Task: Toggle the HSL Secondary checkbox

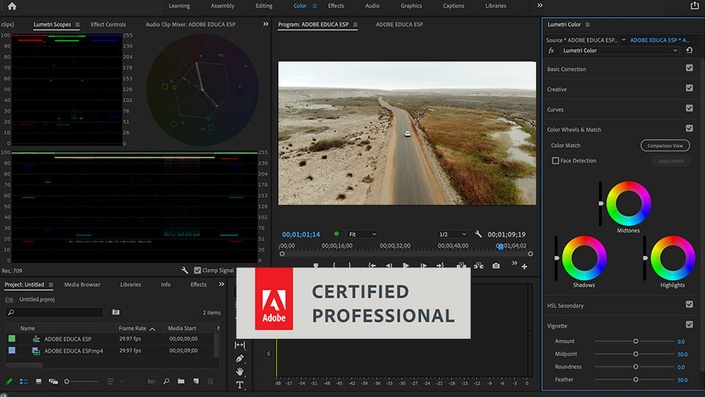Action: coord(689,304)
